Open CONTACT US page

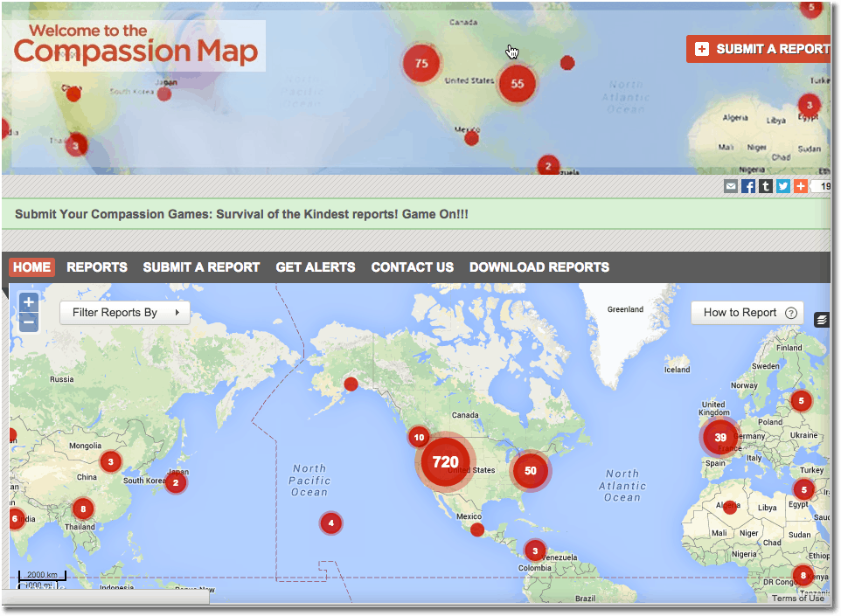(x=413, y=267)
